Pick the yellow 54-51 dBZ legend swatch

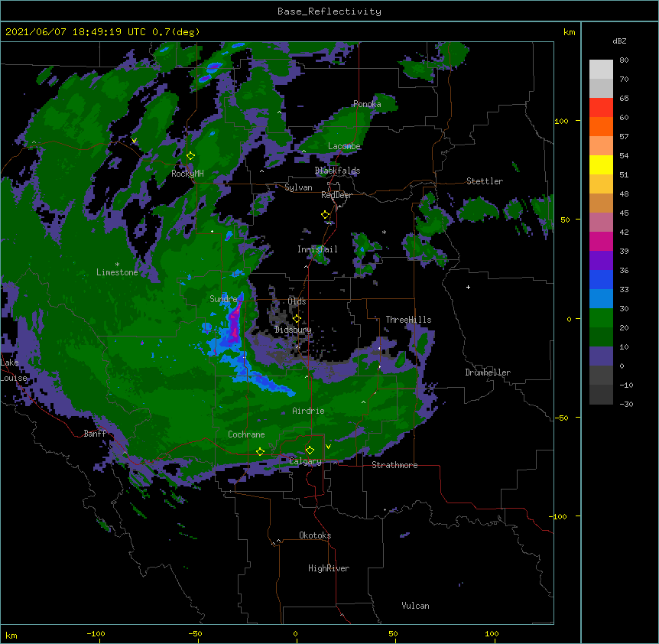coord(601,164)
